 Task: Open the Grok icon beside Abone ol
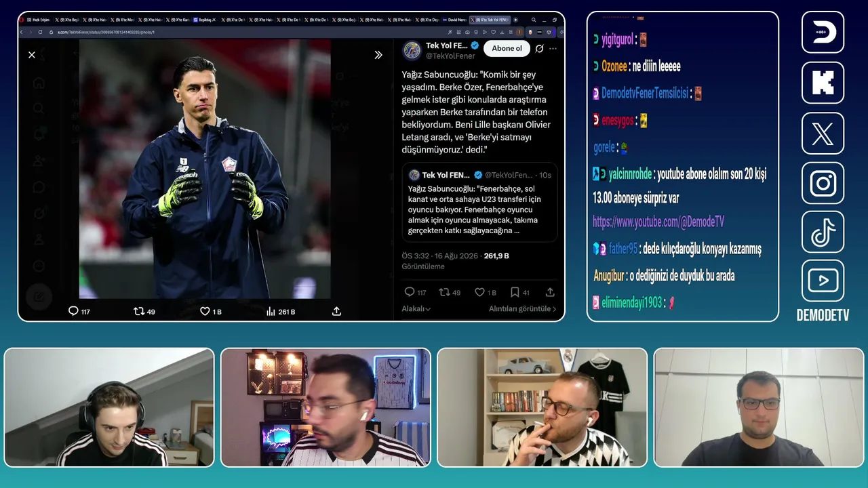(x=539, y=49)
